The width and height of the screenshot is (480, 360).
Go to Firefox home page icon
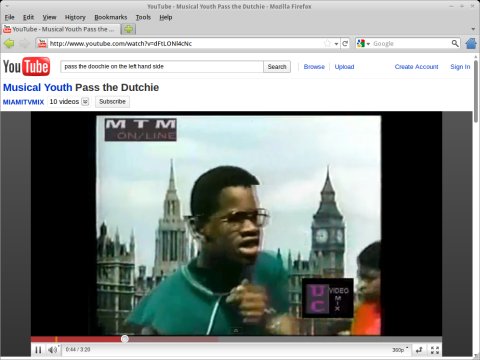click(x=471, y=43)
